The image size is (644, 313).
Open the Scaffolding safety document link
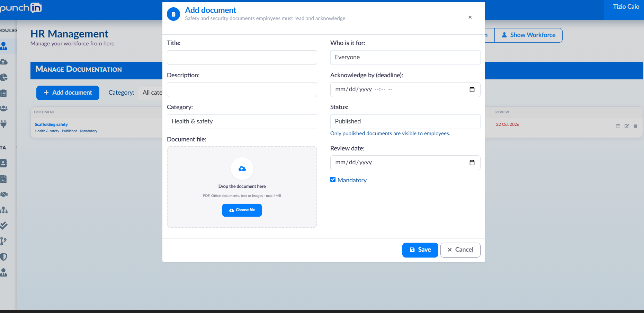51,124
